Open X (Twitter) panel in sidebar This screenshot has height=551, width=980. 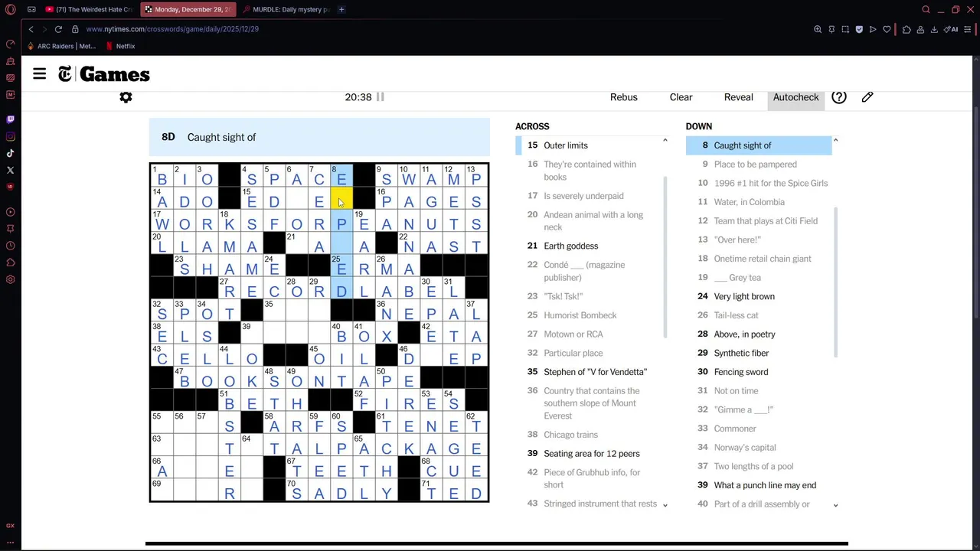(10, 170)
